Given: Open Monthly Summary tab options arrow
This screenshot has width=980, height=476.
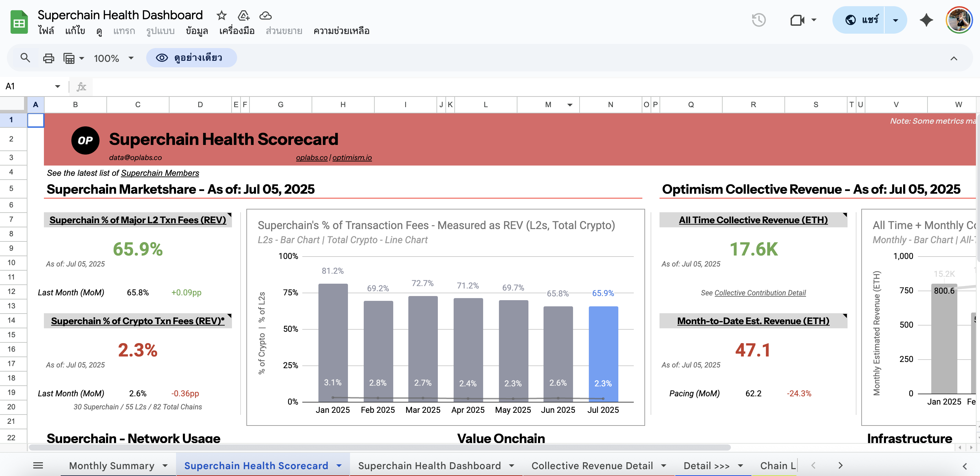Looking at the screenshot, I should point(165,465).
